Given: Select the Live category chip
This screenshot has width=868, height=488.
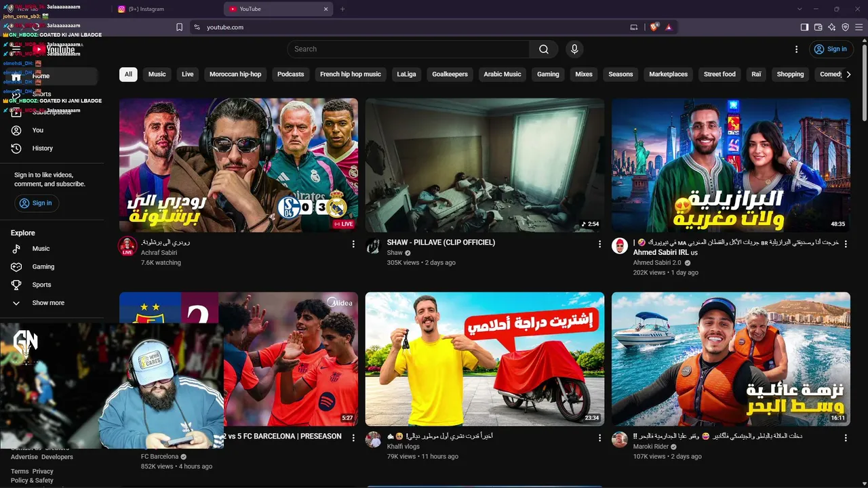Looking at the screenshot, I should (188, 75).
